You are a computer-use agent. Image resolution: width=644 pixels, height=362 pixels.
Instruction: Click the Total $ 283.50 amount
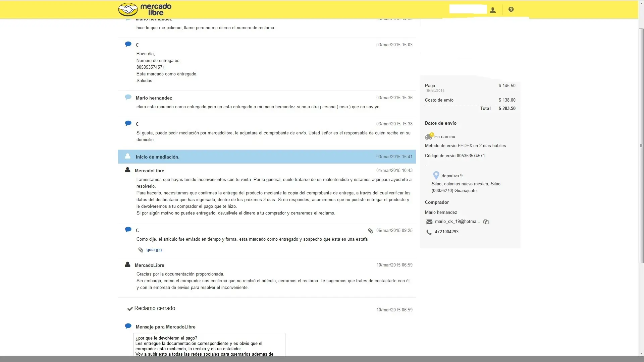(507, 108)
